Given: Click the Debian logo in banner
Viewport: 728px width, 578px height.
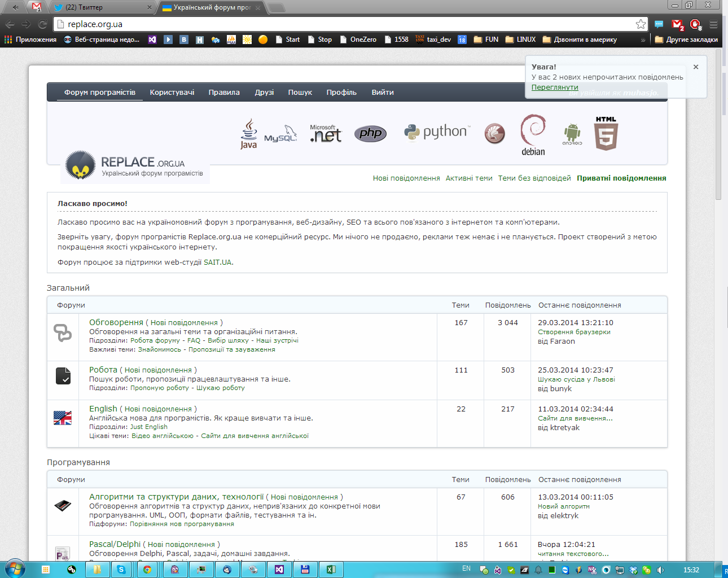Looking at the screenshot, I should [x=533, y=135].
